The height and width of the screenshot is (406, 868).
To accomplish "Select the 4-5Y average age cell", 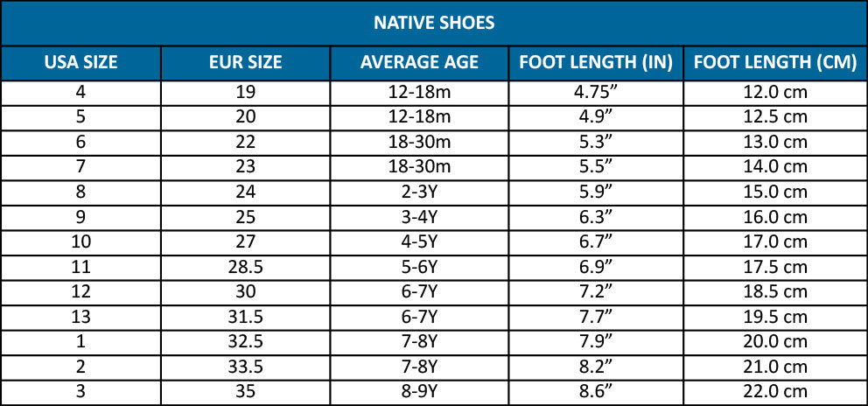I will [x=419, y=241].
